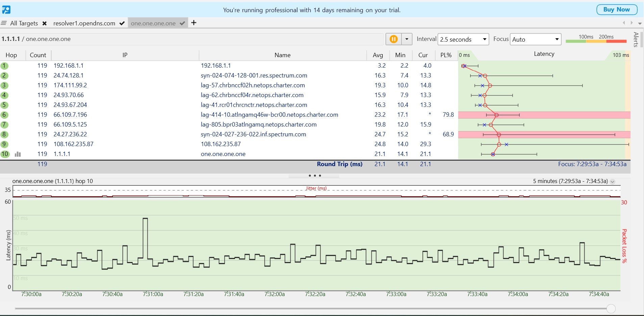This screenshot has width=644, height=316.
Task: Toggle the resolver1.opendns.com checkmark
Action: [x=122, y=23]
